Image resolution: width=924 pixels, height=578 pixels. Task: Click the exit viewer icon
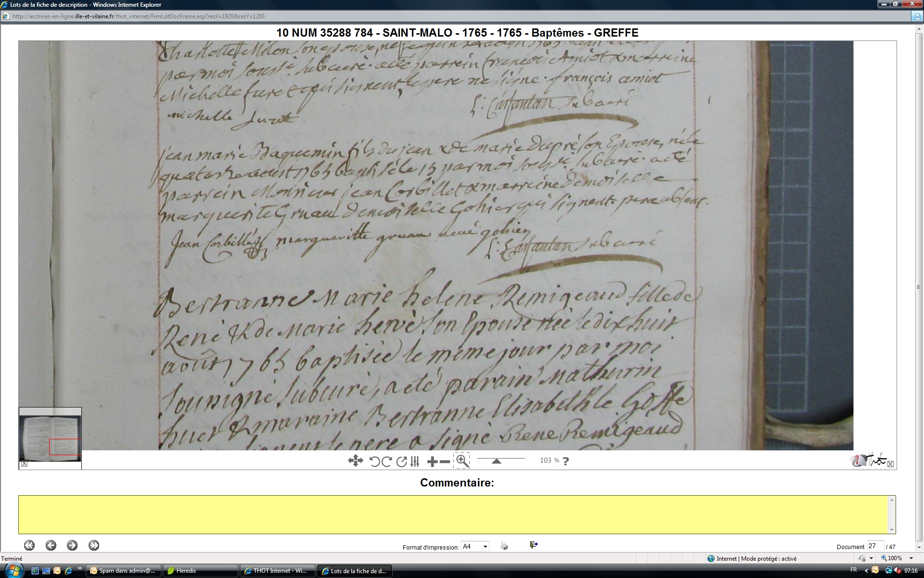coord(533,545)
